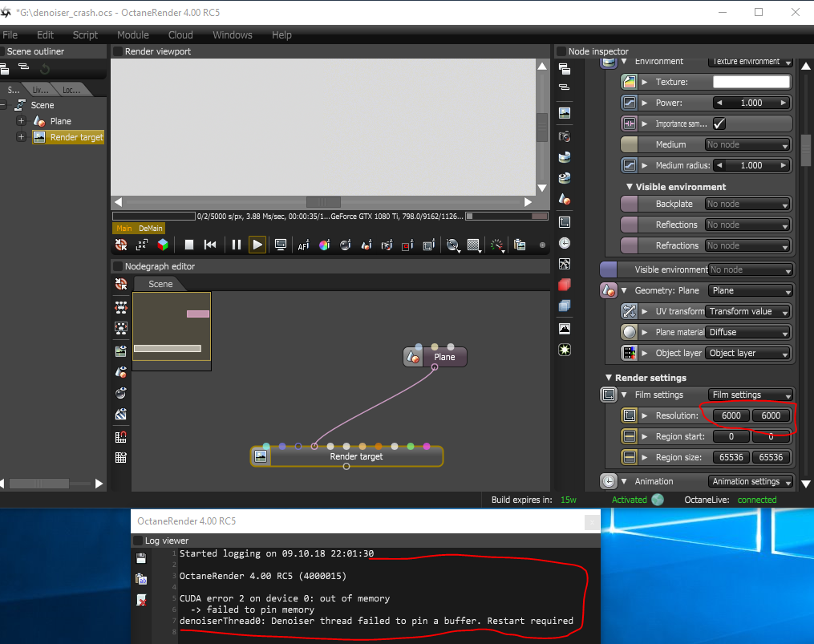Jump to the animation clock icon in the inspector sidebar
The height and width of the screenshot is (644, 814).
pyautogui.click(x=565, y=243)
